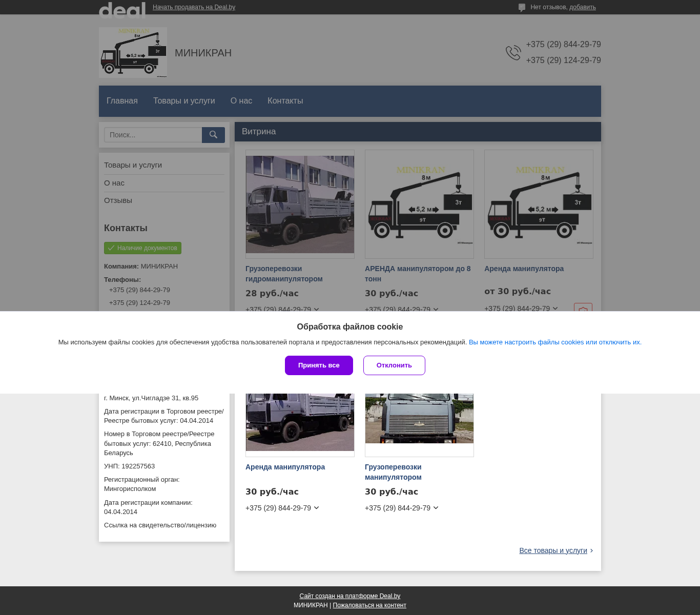Open Контакты in navigation bar

285,101
